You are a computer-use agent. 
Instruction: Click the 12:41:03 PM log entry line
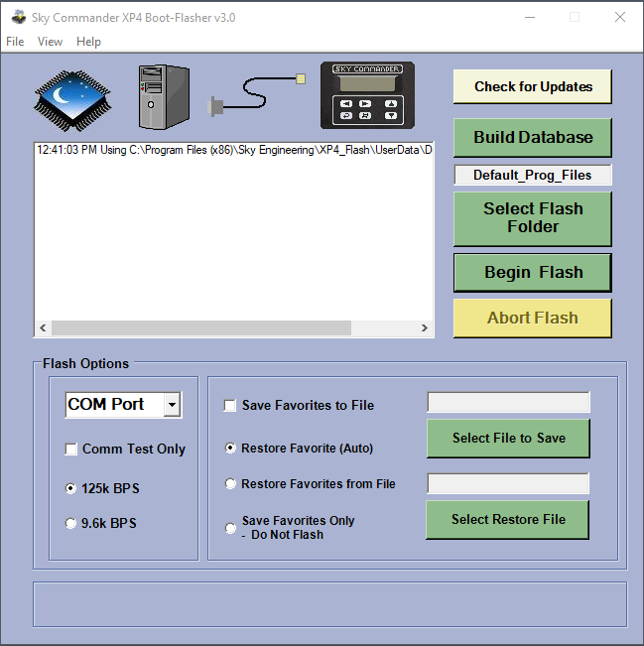tap(233, 150)
